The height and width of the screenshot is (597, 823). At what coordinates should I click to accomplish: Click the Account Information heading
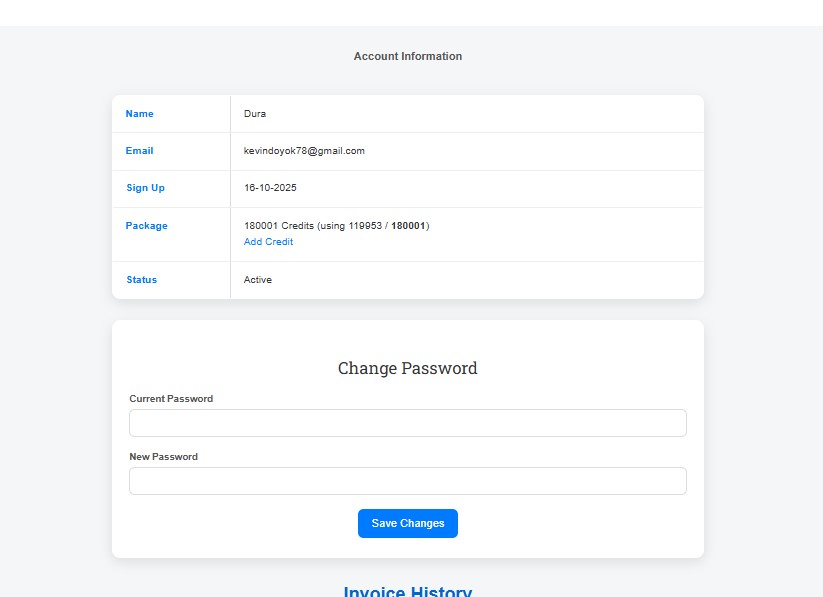pos(407,57)
